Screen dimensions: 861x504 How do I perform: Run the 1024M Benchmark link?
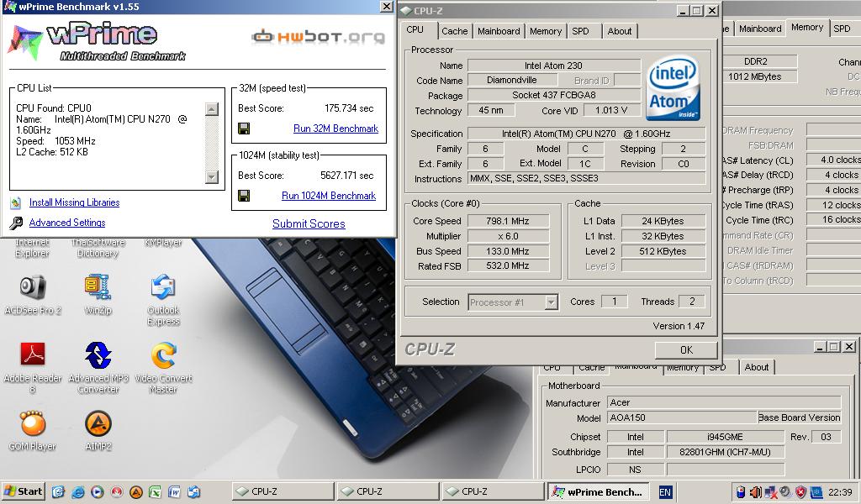[x=329, y=196]
